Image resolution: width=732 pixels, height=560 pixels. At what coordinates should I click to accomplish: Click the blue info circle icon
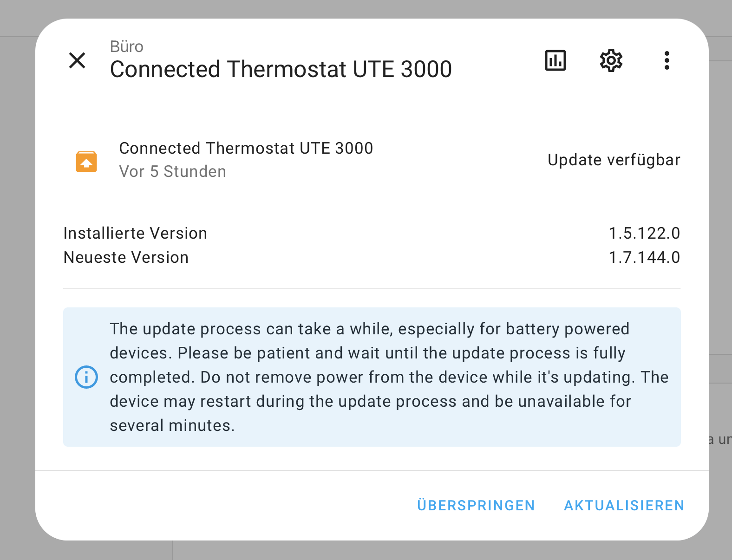tap(86, 377)
